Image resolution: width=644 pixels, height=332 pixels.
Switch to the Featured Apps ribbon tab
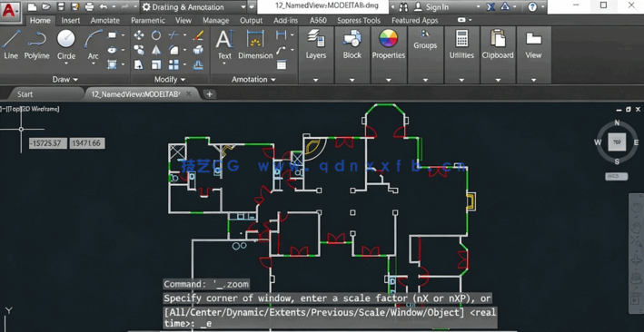point(415,20)
